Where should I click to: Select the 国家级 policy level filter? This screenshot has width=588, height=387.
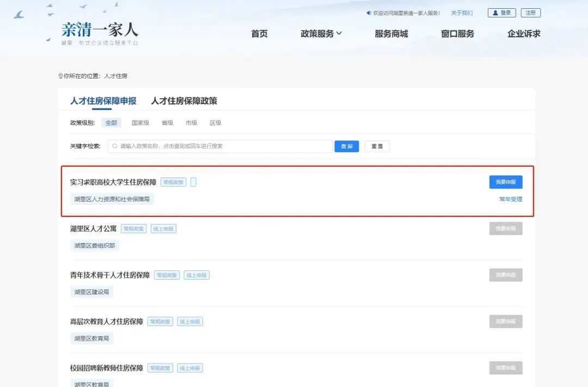[x=140, y=123]
